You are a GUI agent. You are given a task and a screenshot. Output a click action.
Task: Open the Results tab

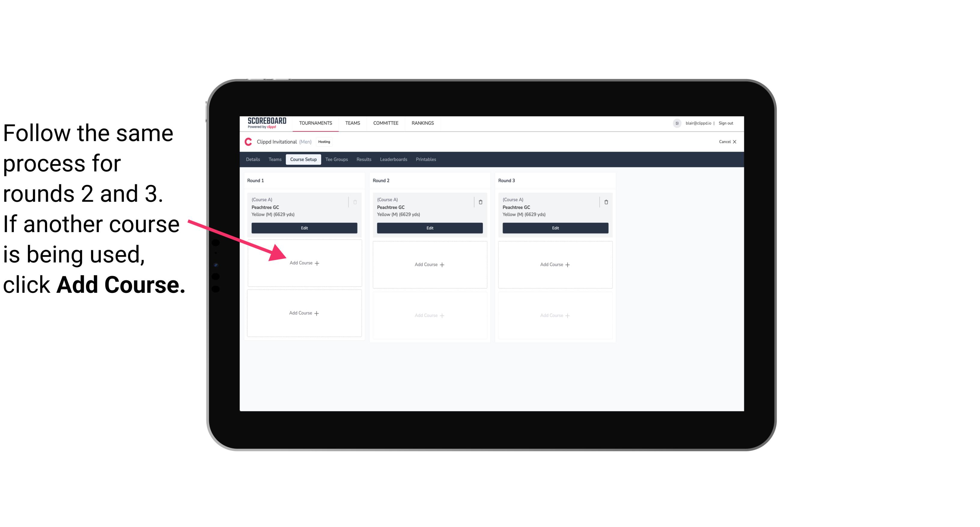365,159
